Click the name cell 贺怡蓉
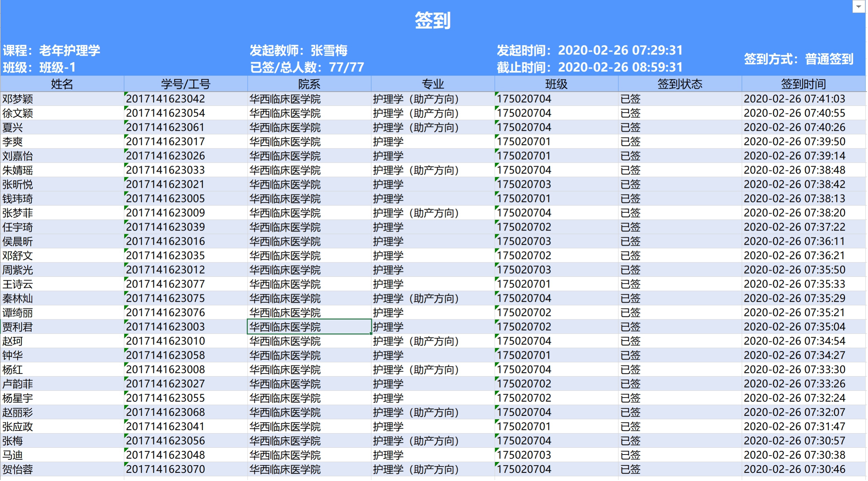Image resolution: width=868 pixels, height=481 pixels. [x=18, y=470]
